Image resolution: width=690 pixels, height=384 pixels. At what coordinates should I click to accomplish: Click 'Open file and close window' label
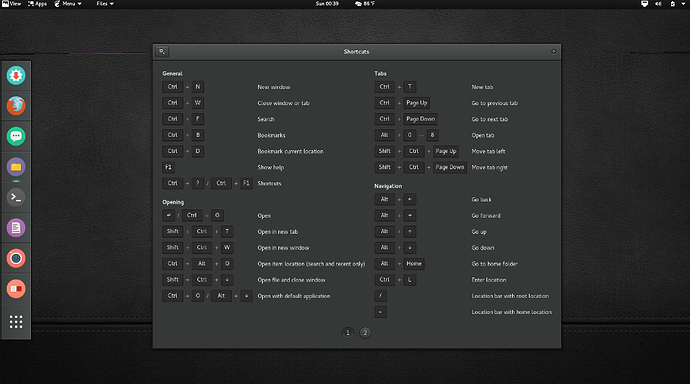(x=291, y=280)
